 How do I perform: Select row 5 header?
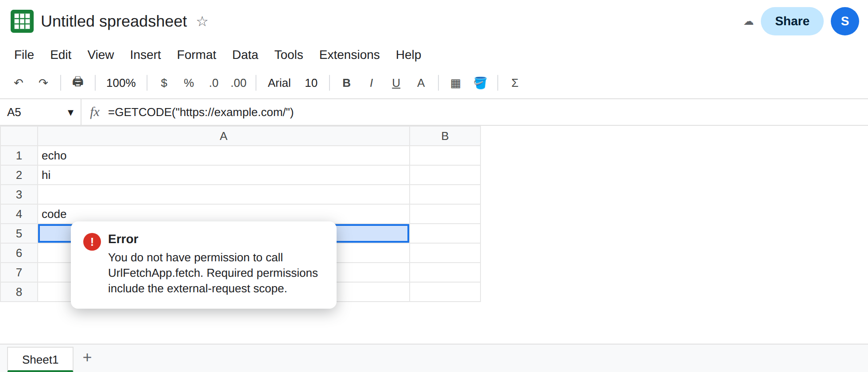click(19, 233)
